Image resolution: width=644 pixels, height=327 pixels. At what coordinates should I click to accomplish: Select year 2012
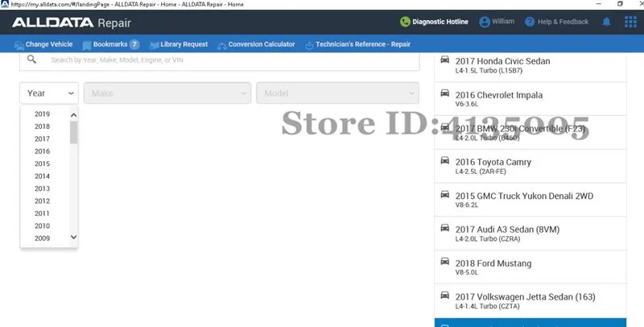tap(43, 201)
